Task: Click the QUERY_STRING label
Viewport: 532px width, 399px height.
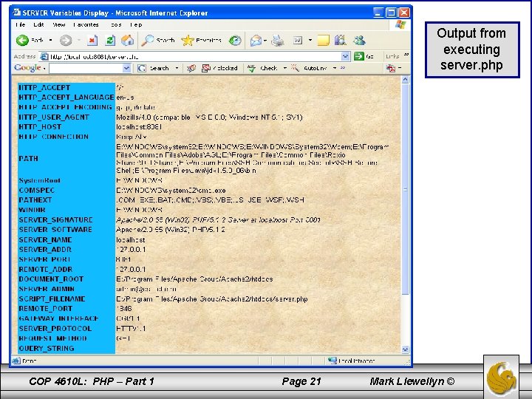Action: (47, 348)
